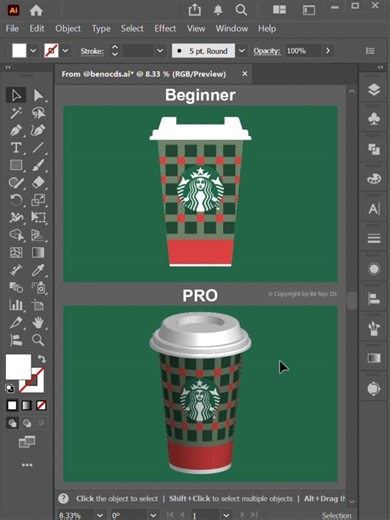The image size is (390, 520).
Task: Select the Eyedropper tool
Action: (38, 270)
